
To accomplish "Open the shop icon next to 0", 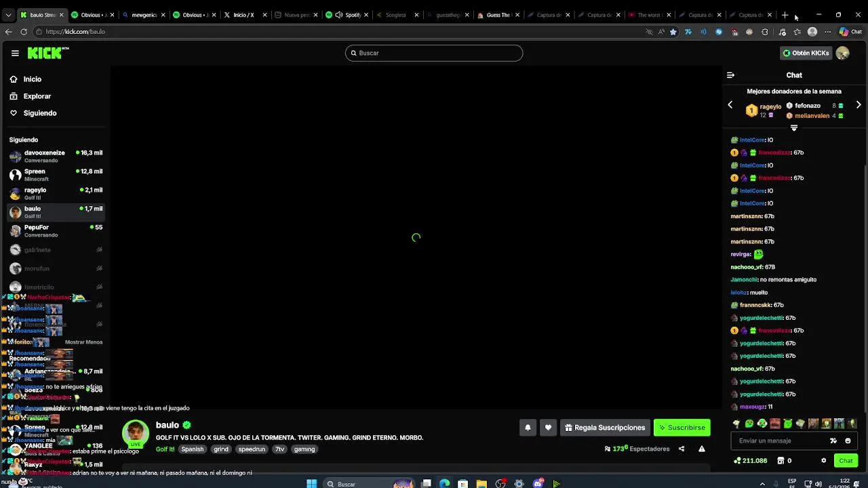I will 781,461.
